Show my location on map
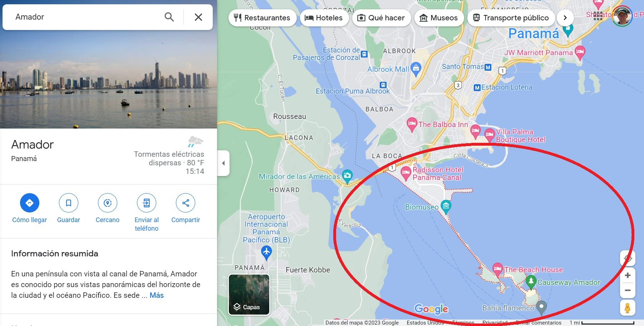This screenshot has width=644, height=326. 628,258
